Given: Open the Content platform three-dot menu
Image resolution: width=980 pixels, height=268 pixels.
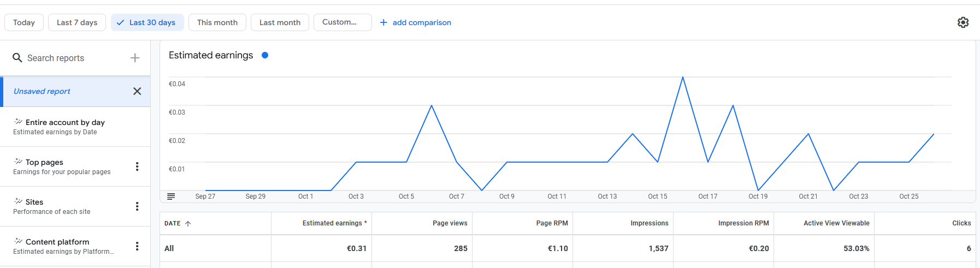Looking at the screenshot, I should 137,246.
